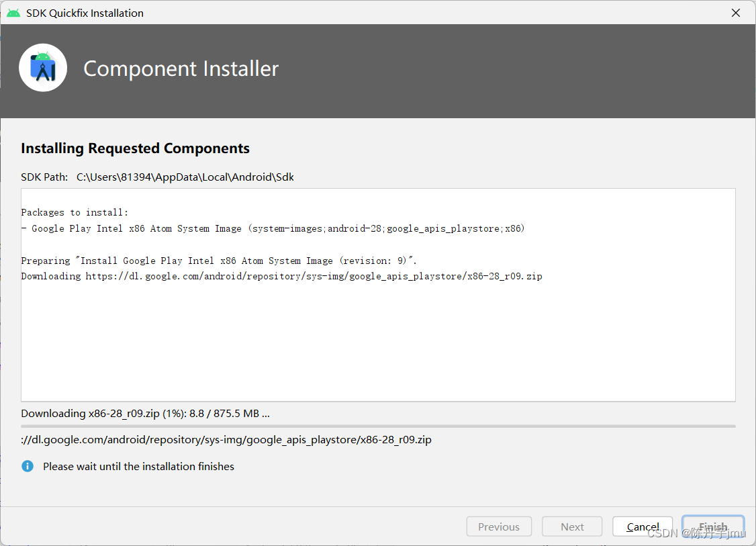Click the Downloading x86-28_r09.zip status text
This screenshot has width=756, height=546.
145,414
